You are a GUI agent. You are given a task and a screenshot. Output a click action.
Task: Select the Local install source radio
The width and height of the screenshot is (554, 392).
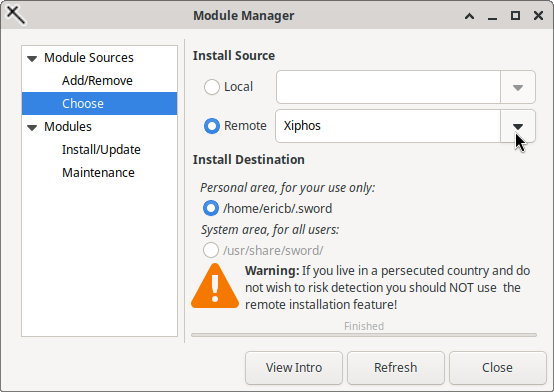212,87
